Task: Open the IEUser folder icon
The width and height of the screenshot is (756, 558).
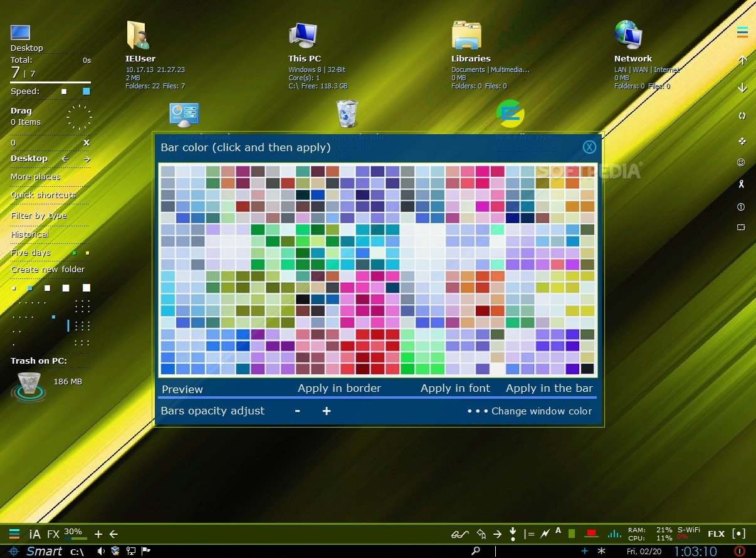Action: click(x=138, y=35)
